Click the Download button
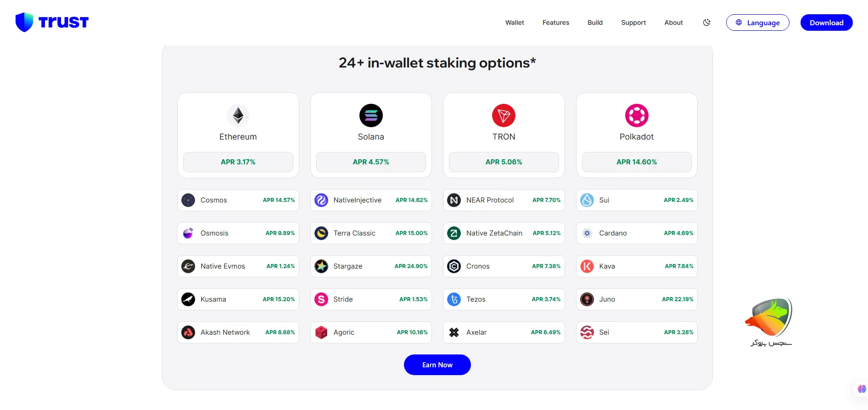 (x=826, y=22)
